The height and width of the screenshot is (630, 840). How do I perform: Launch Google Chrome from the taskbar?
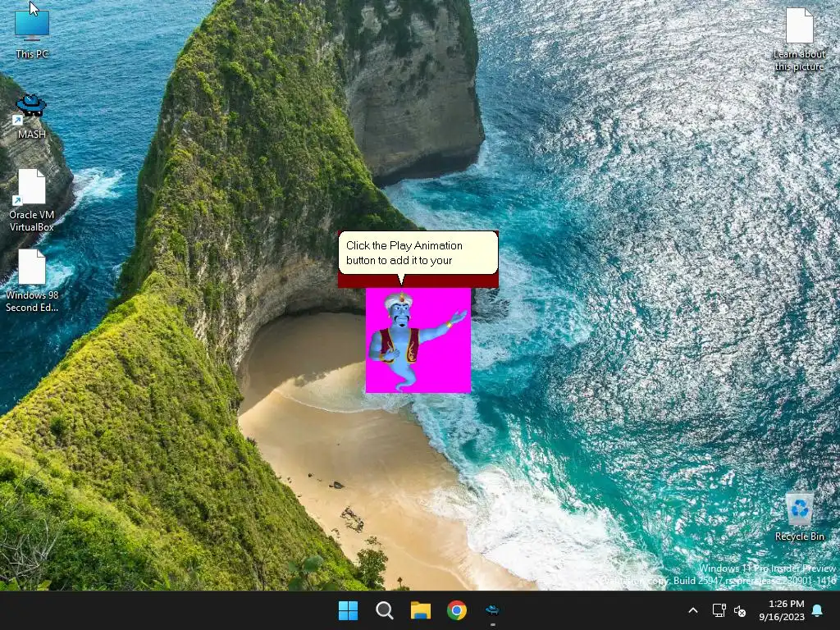456,610
